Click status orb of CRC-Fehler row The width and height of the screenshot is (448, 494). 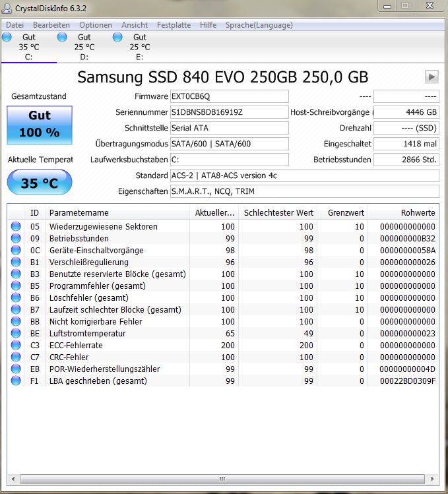16,357
